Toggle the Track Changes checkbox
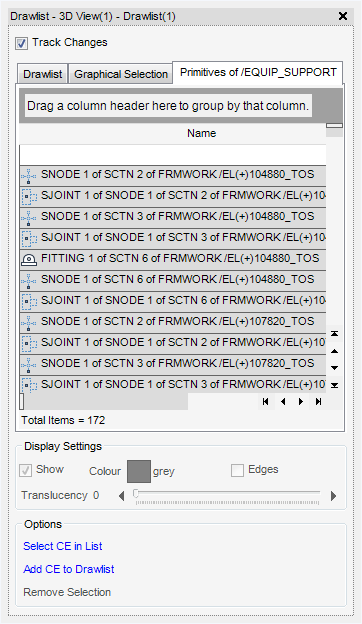The width and height of the screenshot is (362, 624). coord(21,43)
